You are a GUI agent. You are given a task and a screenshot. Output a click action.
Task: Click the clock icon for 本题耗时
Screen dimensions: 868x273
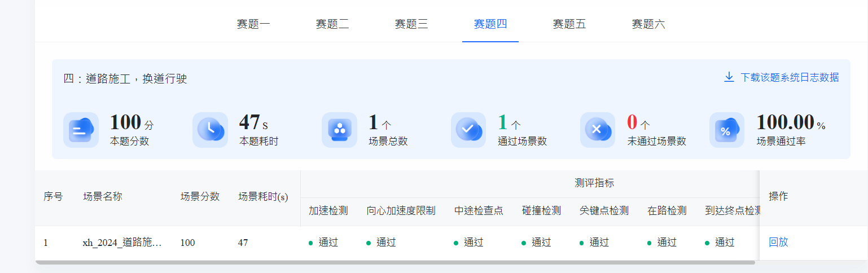click(x=210, y=130)
